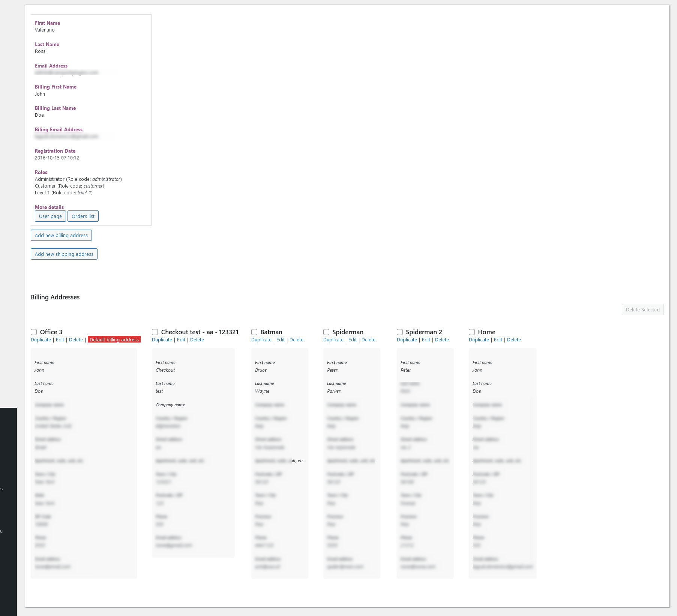Click the Orders list button
The height and width of the screenshot is (616, 677).
83,216
